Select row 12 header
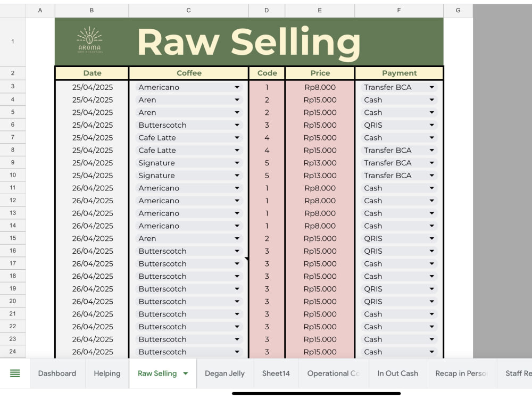The width and height of the screenshot is (532, 399). [x=13, y=200]
